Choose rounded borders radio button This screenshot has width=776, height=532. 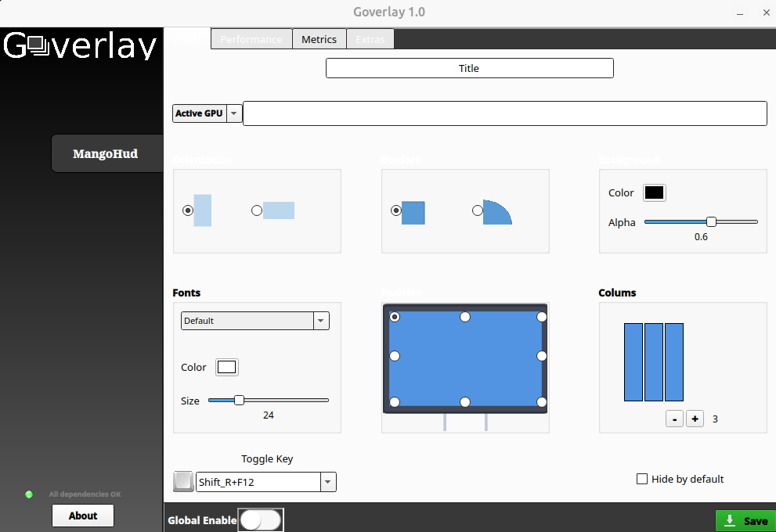click(x=477, y=210)
